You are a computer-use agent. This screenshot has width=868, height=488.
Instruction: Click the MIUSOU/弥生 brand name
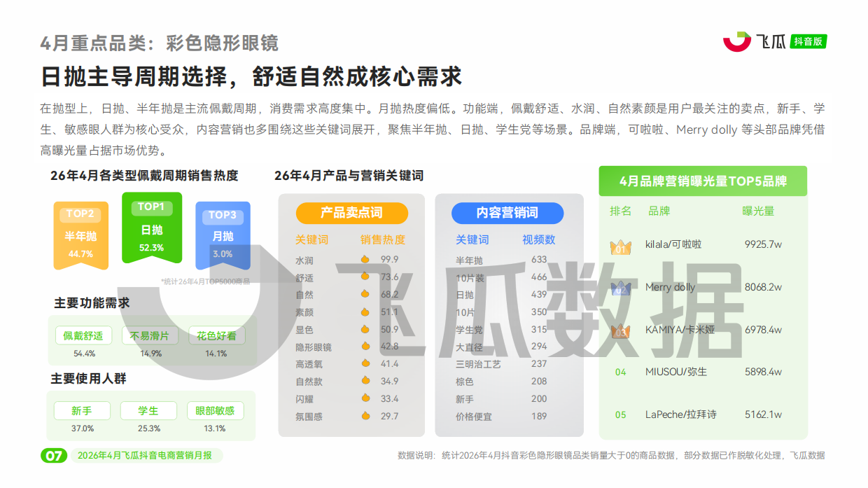click(676, 372)
